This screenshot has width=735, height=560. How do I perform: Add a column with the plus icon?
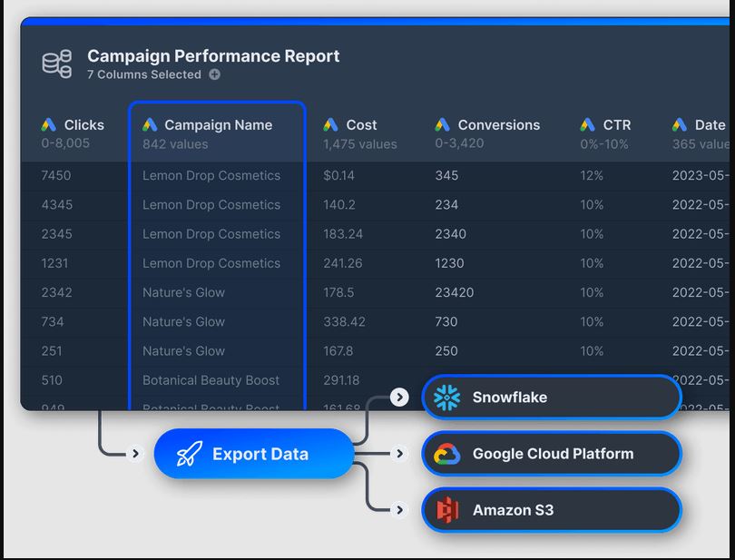pyautogui.click(x=215, y=74)
